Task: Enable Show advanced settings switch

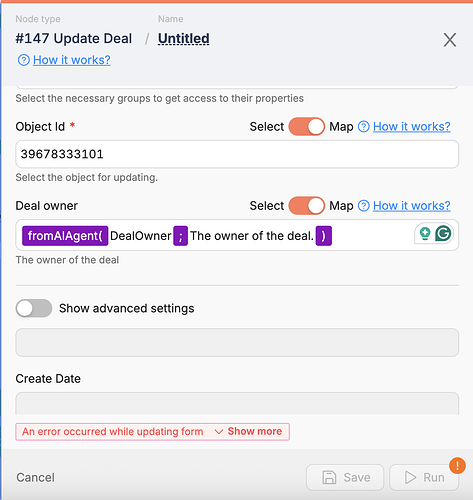Action: (34, 308)
